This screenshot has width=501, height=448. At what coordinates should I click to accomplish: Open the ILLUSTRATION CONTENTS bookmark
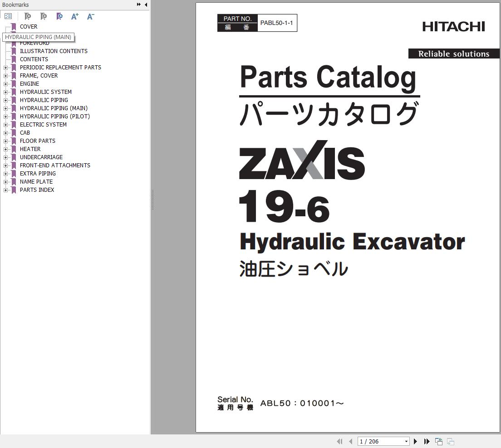coord(54,51)
